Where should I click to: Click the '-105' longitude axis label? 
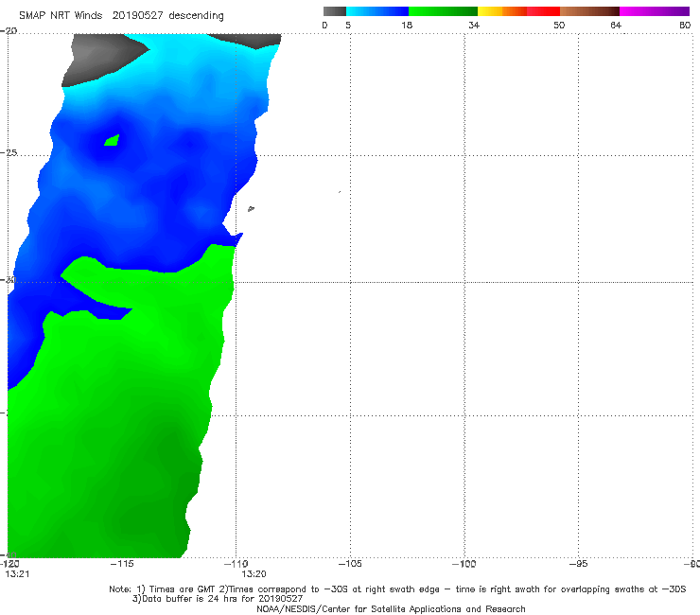tap(350, 564)
